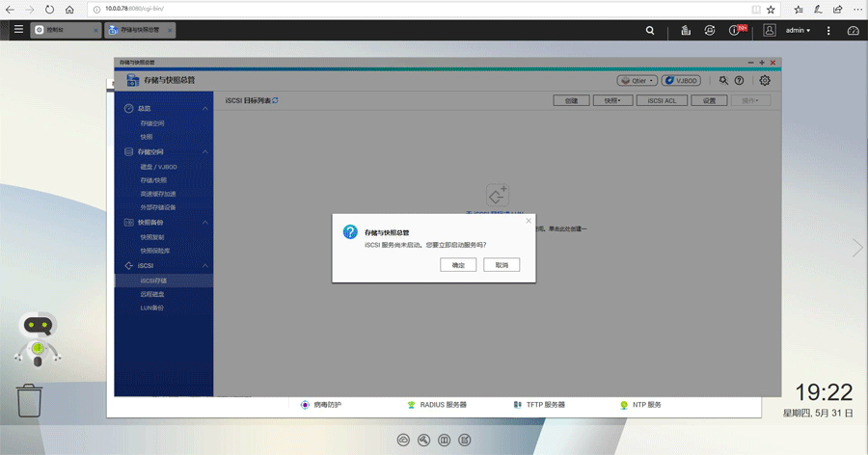Confirm starting iSCSI service with 确定
Viewport: 868px width, 455px height.
[x=457, y=264]
